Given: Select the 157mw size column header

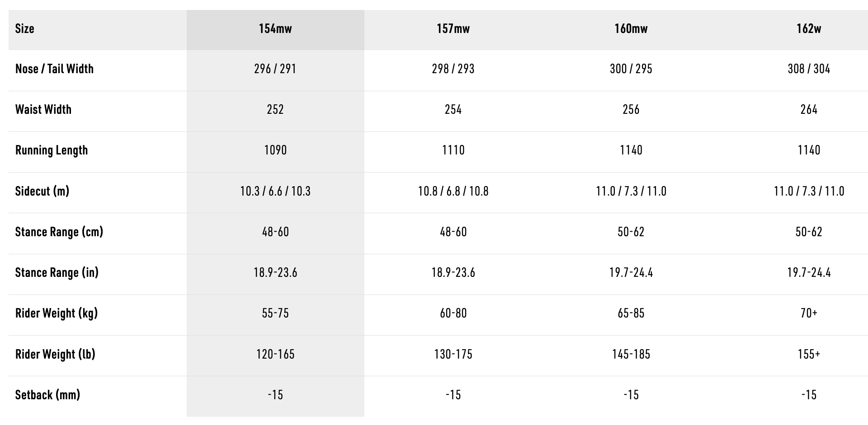Looking at the screenshot, I should coord(453,29).
